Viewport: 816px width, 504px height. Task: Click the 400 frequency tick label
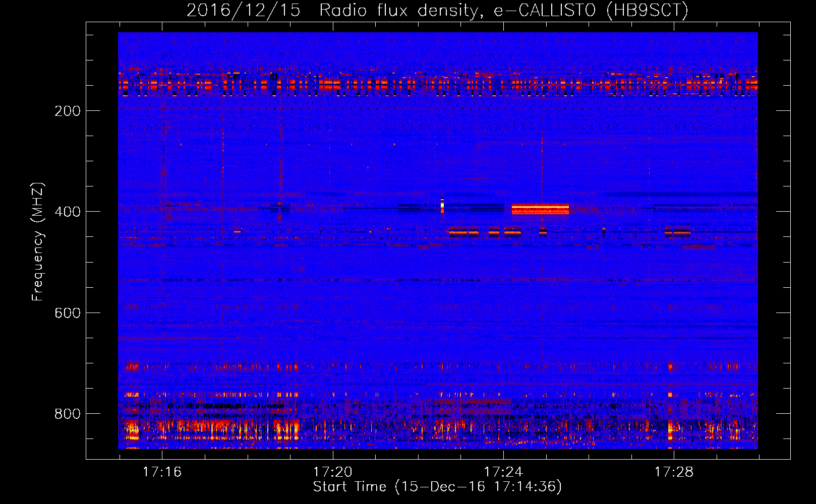tap(68, 212)
